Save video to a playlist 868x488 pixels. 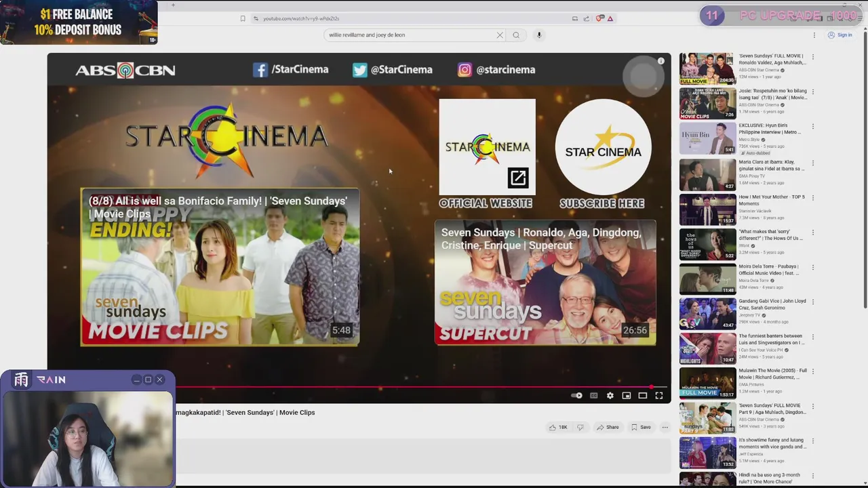tap(641, 427)
